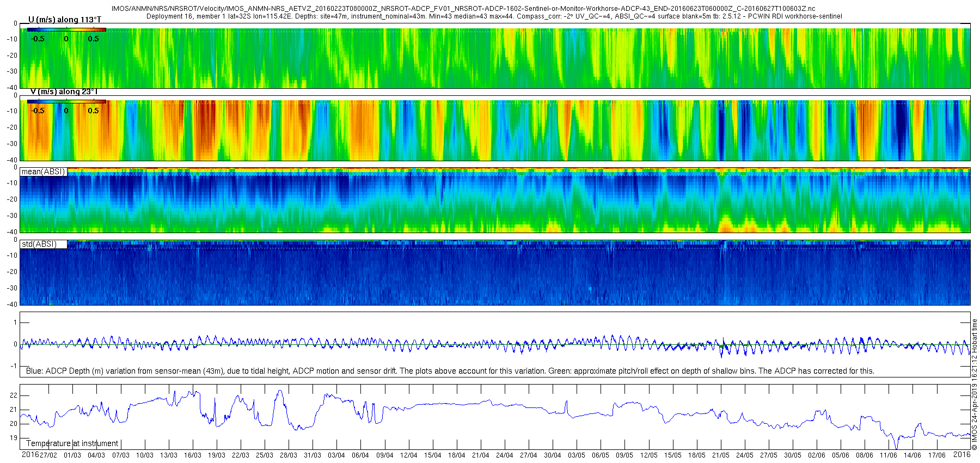This screenshot has width=980, height=463.
Task: Click the '14/06' date tick label
Action: [912, 455]
